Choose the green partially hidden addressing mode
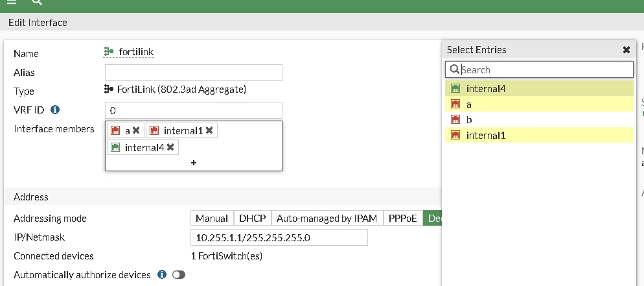This screenshot has height=286, width=644. (x=433, y=218)
